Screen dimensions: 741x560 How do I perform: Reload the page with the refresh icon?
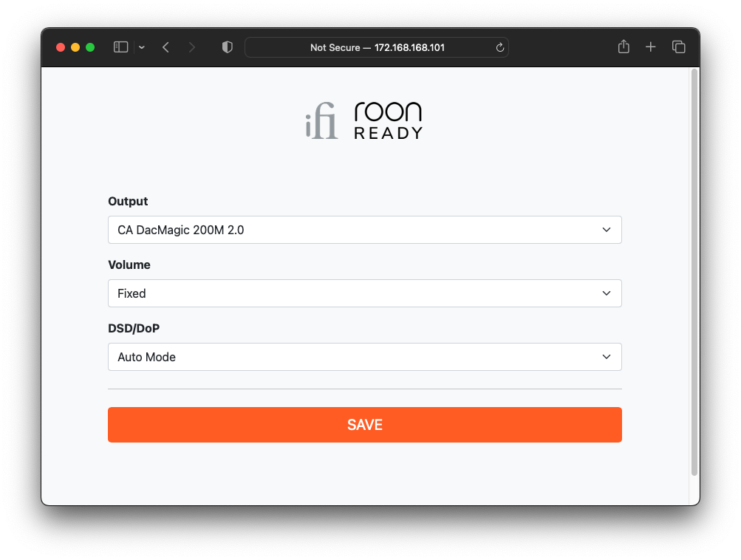click(x=500, y=47)
